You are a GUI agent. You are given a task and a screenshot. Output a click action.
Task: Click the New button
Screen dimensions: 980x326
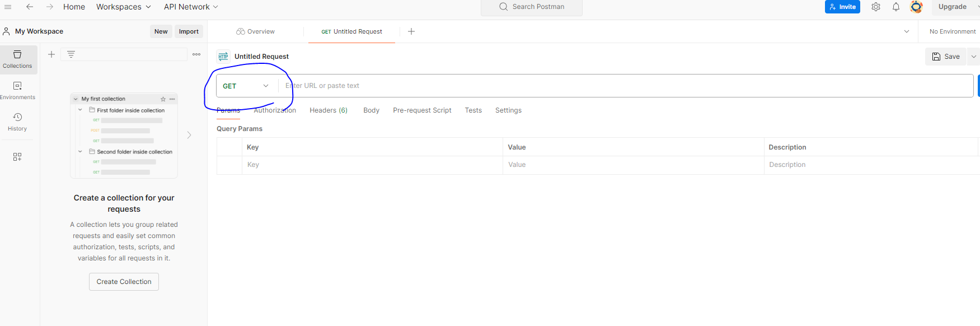click(161, 31)
